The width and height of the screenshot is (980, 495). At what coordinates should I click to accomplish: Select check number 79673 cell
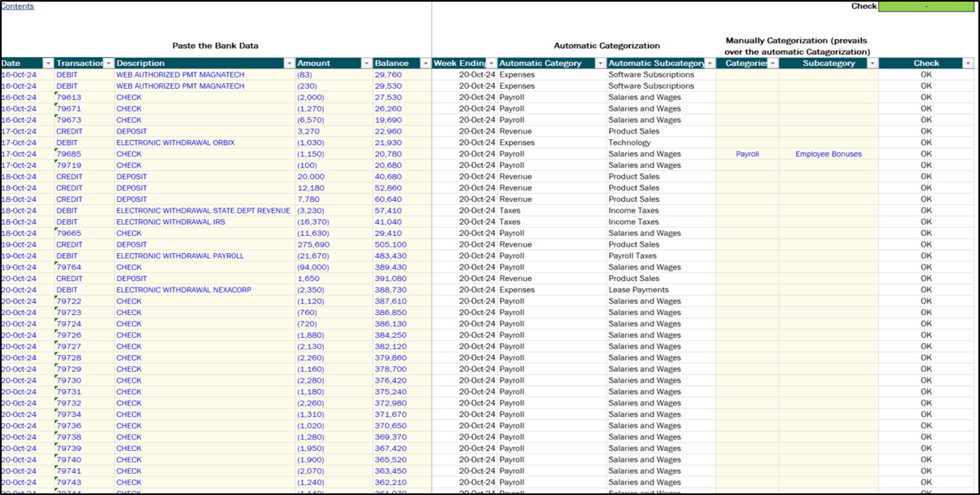pos(83,120)
